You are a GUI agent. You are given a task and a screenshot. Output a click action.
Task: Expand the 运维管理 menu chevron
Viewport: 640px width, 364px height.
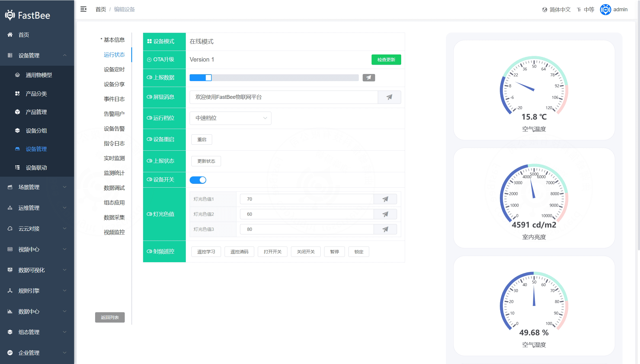pyautogui.click(x=65, y=208)
